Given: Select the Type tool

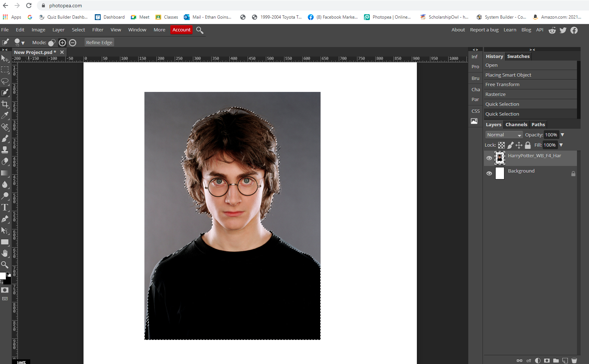Looking at the screenshot, I should pos(5,208).
